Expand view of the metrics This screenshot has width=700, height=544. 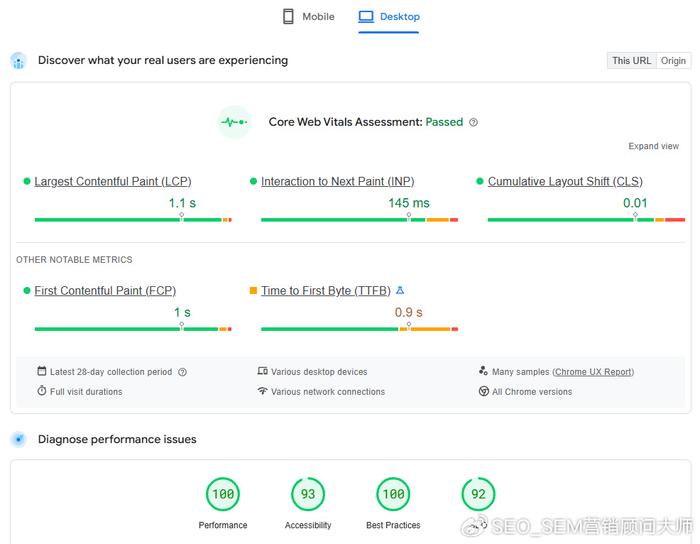pyautogui.click(x=654, y=146)
